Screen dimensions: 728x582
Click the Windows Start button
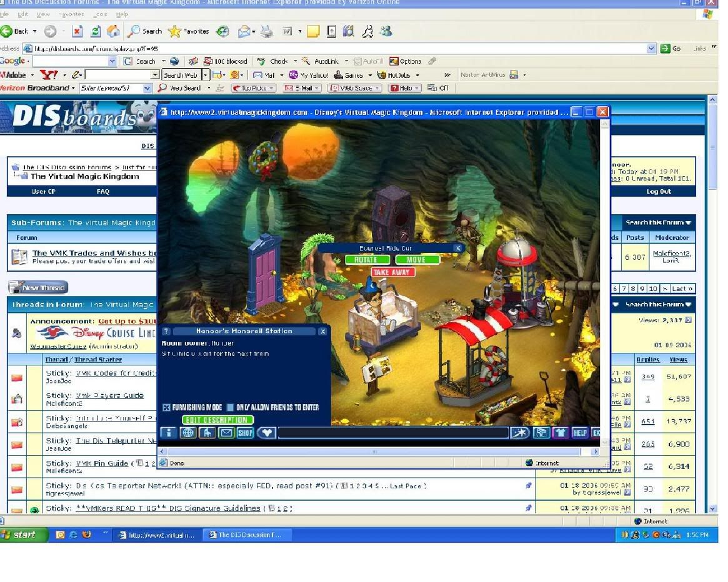(23, 535)
